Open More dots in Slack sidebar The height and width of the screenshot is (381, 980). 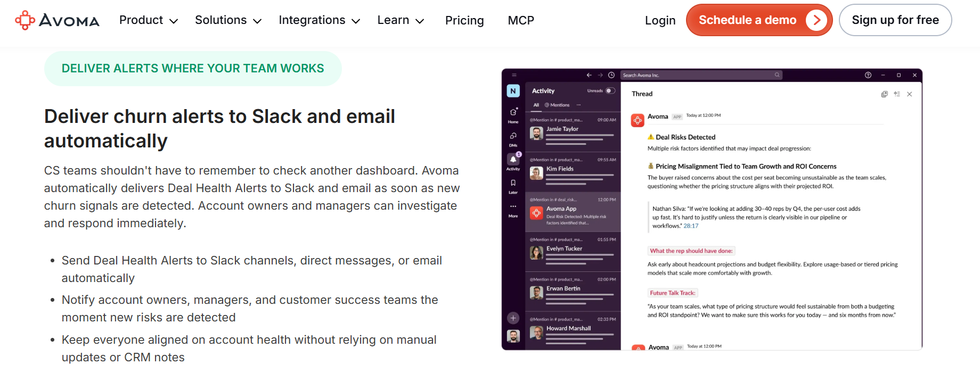pos(513,210)
